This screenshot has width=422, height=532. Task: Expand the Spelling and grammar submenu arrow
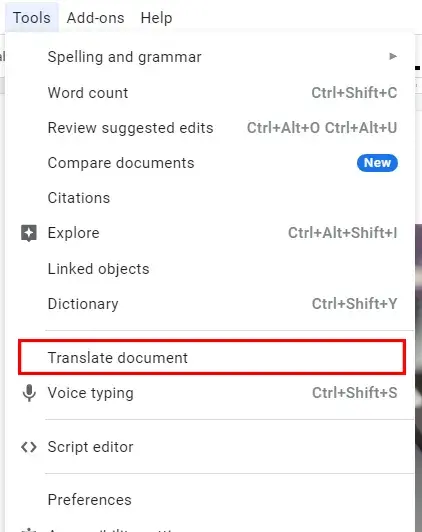pyautogui.click(x=393, y=56)
